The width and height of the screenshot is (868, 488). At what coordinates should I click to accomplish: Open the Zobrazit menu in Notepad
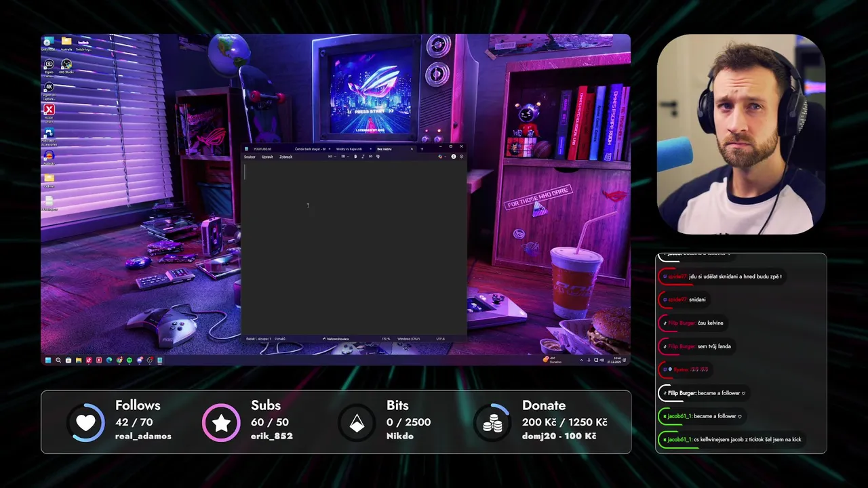point(286,157)
